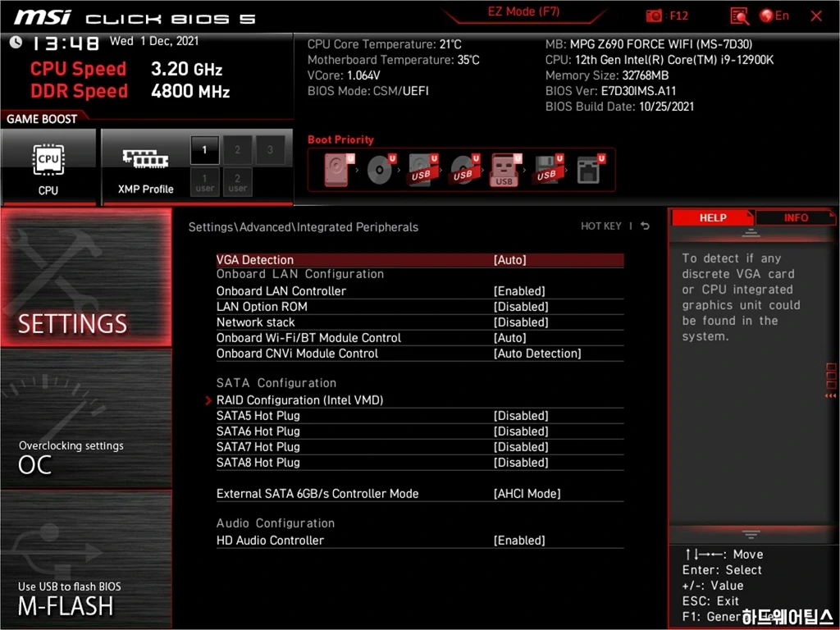This screenshot has height=630, width=840.
Task: Enable XMP profile 1
Action: (204, 150)
